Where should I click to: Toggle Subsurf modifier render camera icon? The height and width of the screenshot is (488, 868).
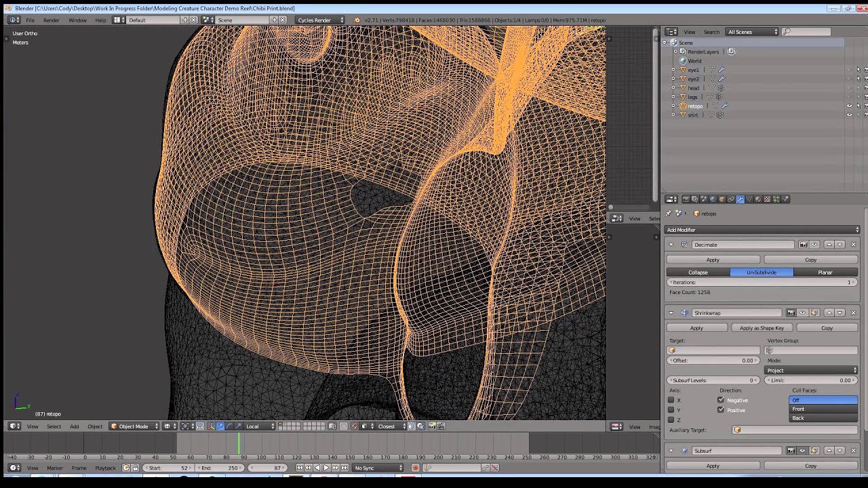[791, 451]
